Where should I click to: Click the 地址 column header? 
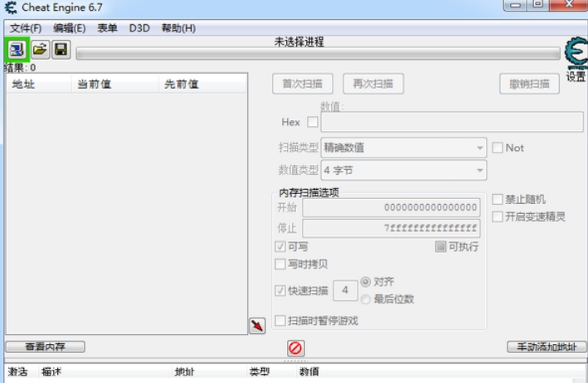[x=39, y=84]
